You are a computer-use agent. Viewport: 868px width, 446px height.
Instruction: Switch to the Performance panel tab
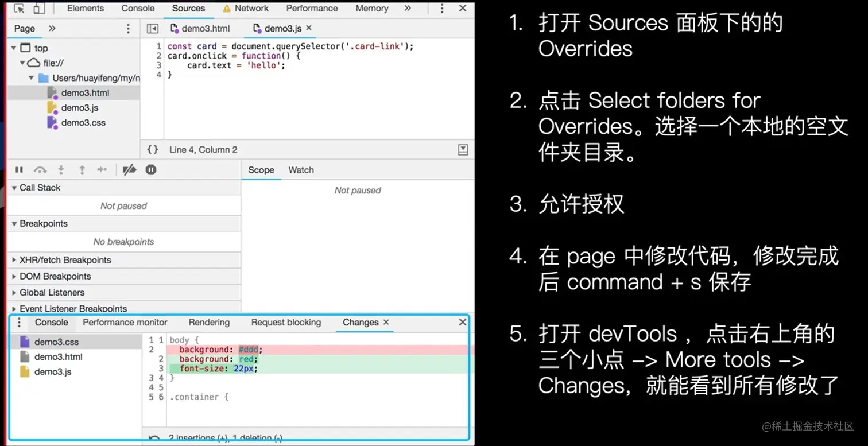tap(312, 9)
